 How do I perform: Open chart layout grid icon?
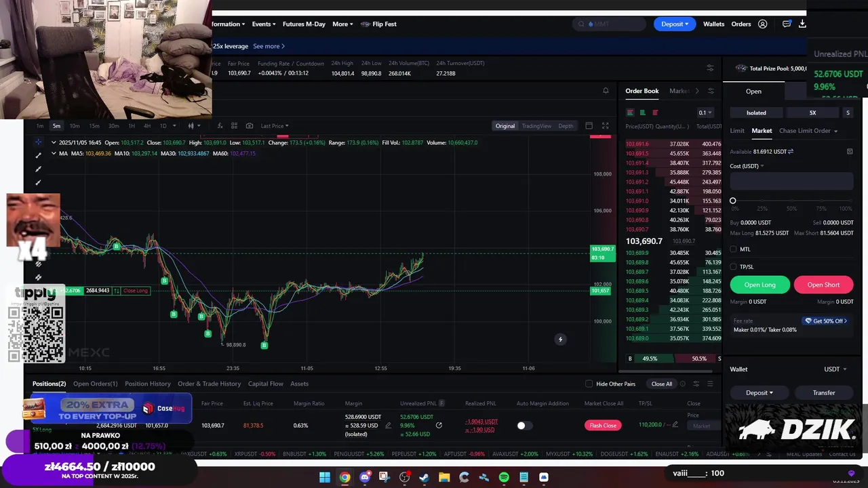pos(235,125)
